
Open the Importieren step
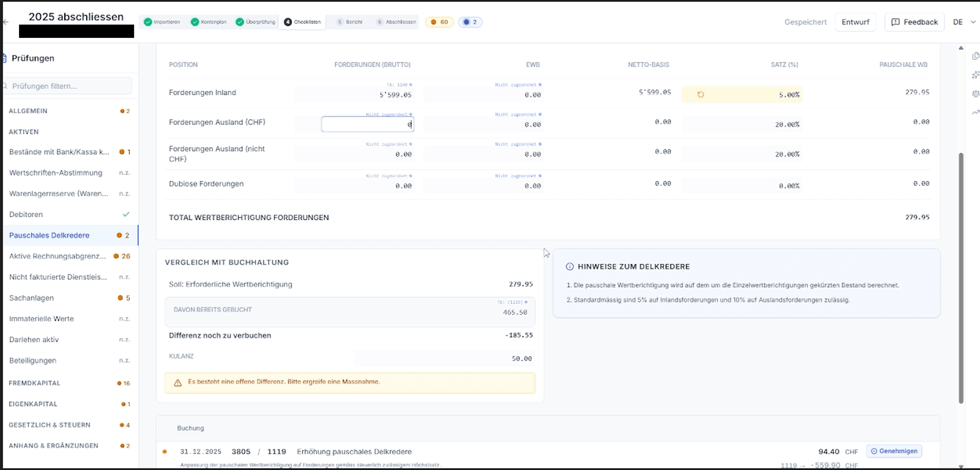pyautogui.click(x=162, y=22)
